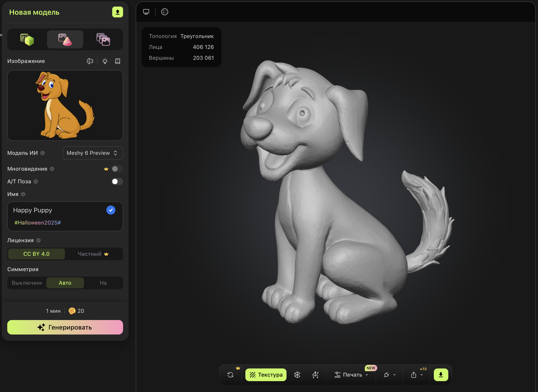
Task: Click the lightbulb tips icon above the image
Action: (x=105, y=61)
